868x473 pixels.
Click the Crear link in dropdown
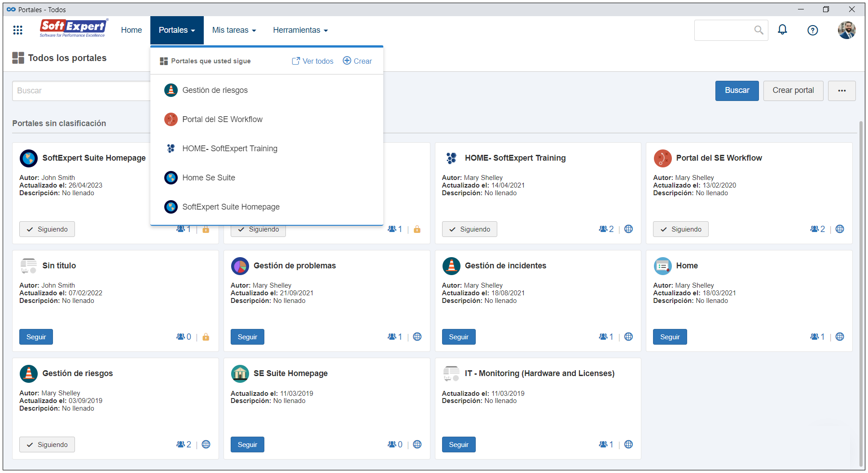357,61
